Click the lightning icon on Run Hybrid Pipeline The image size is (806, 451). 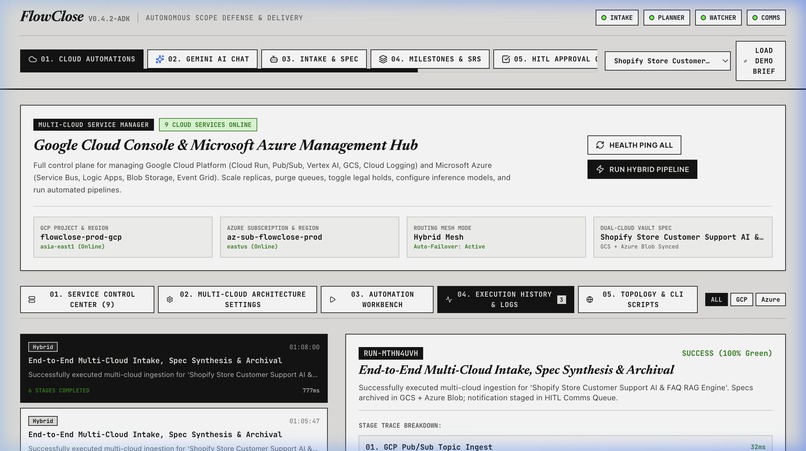pos(600,169)
